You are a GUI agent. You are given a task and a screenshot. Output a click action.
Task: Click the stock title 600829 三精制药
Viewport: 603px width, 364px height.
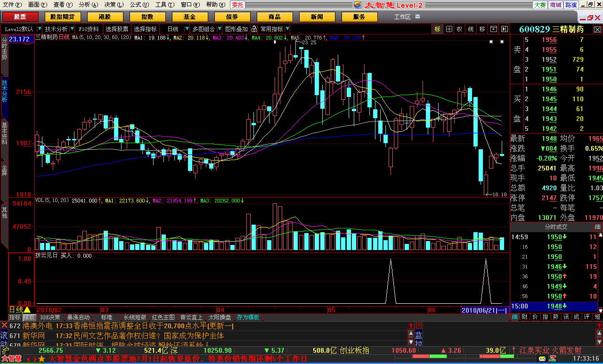coord(552,29)
